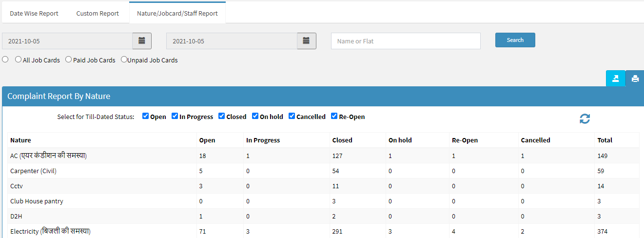Open the start date calendar picker
This screenshot has width=644, height=238.
pyautogui.click(x=142, y=41)
